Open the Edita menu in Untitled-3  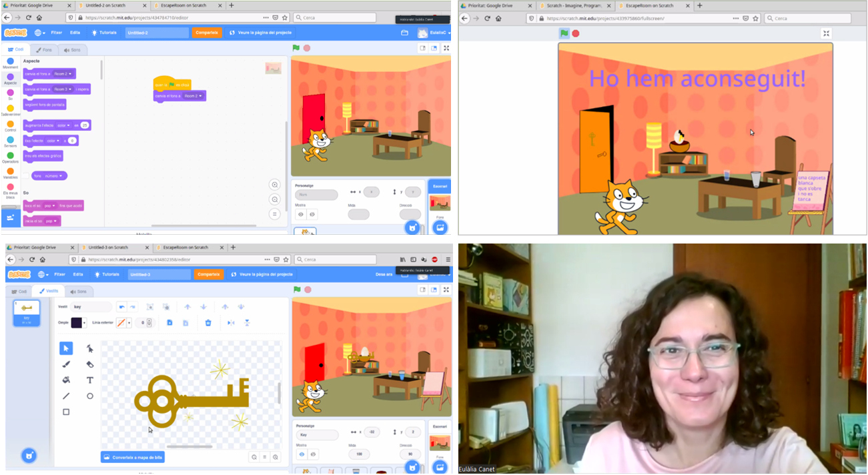click(78, 274)
